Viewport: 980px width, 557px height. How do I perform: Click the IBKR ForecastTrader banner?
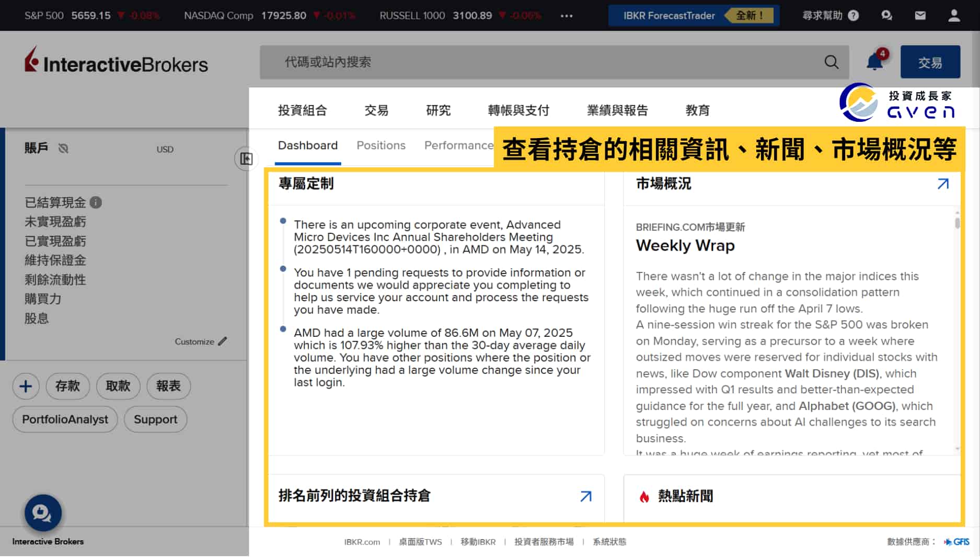click(694, 16)
